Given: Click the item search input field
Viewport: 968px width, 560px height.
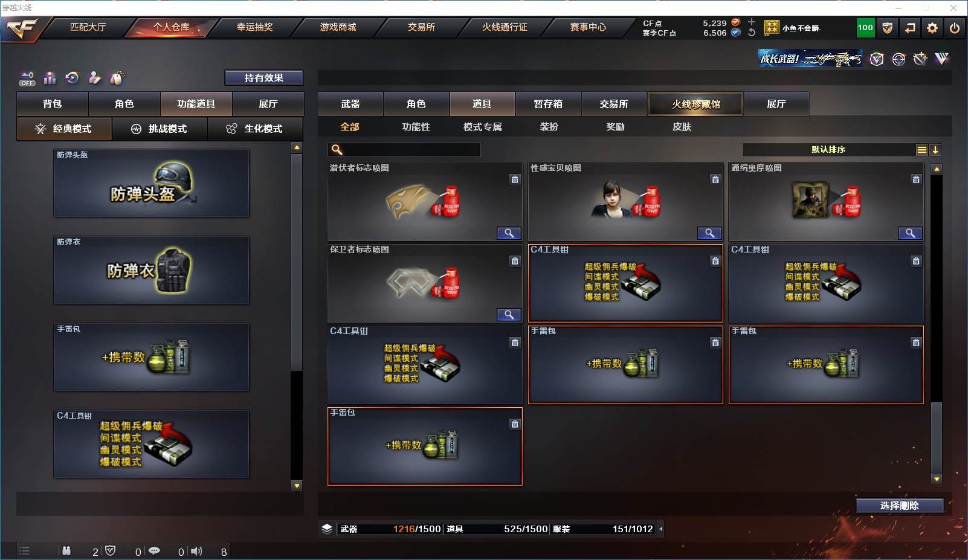Looking at the screenshot, I should pos(404,150).
